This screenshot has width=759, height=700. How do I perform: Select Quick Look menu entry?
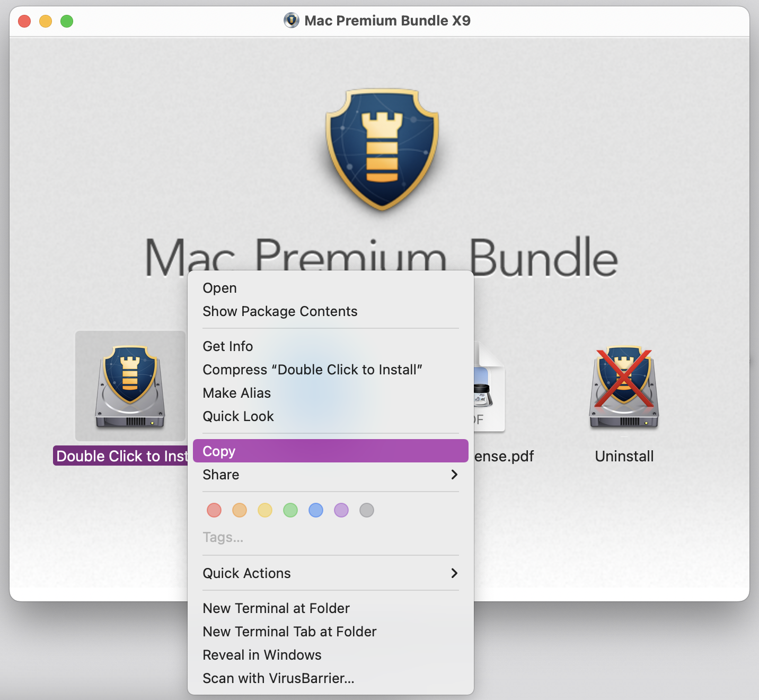coord(331,416)
